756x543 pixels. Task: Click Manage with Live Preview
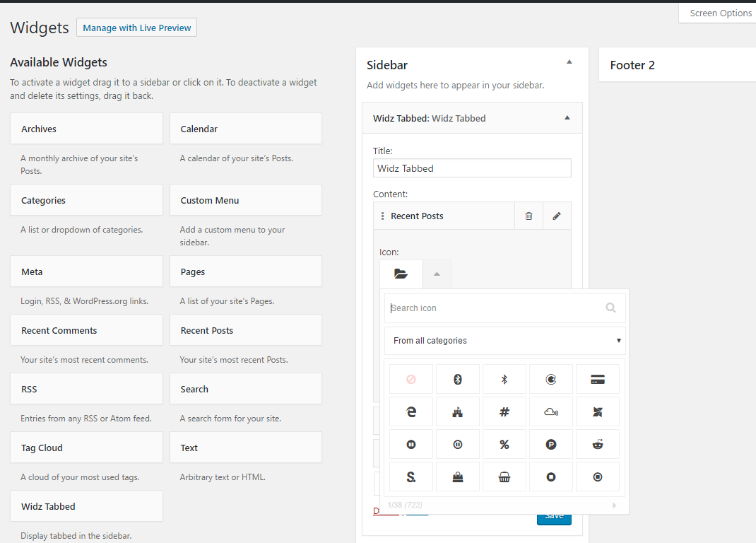[x=137, y=28]
